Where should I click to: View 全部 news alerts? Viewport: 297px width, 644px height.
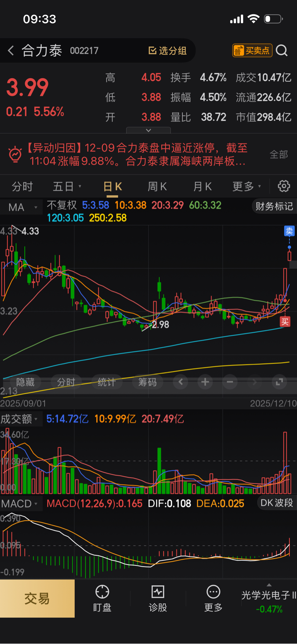279,155
